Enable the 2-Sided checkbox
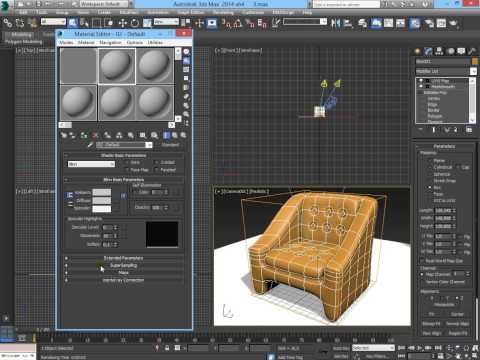This screenshot has width=480, height=360. coord(156,162)
